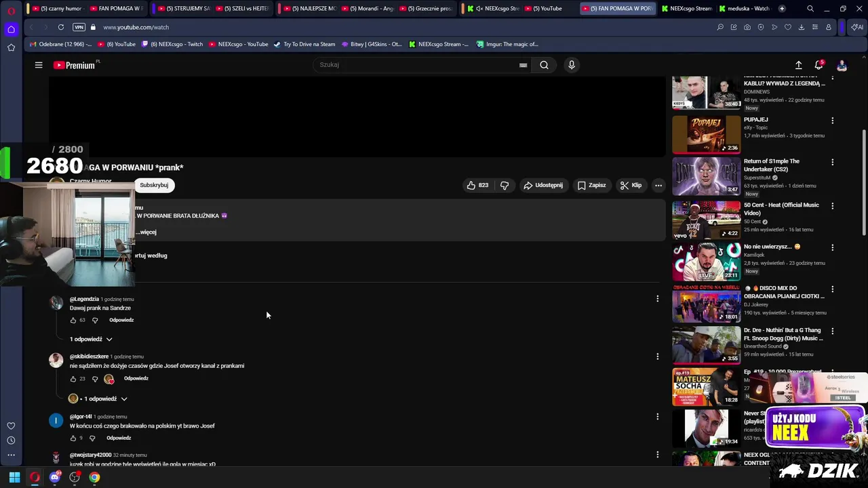Open the Aria AI panel button
868x488 pixels.
(857, 27)
